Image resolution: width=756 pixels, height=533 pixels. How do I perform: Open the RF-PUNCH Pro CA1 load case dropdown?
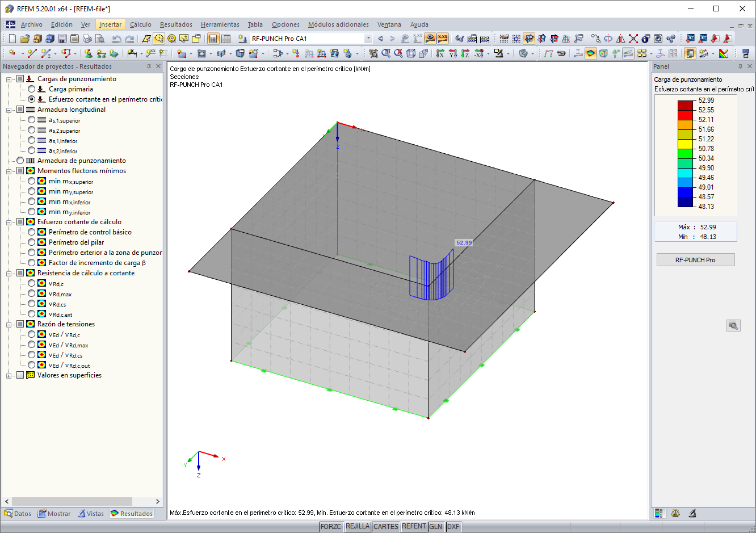[368, 39]
